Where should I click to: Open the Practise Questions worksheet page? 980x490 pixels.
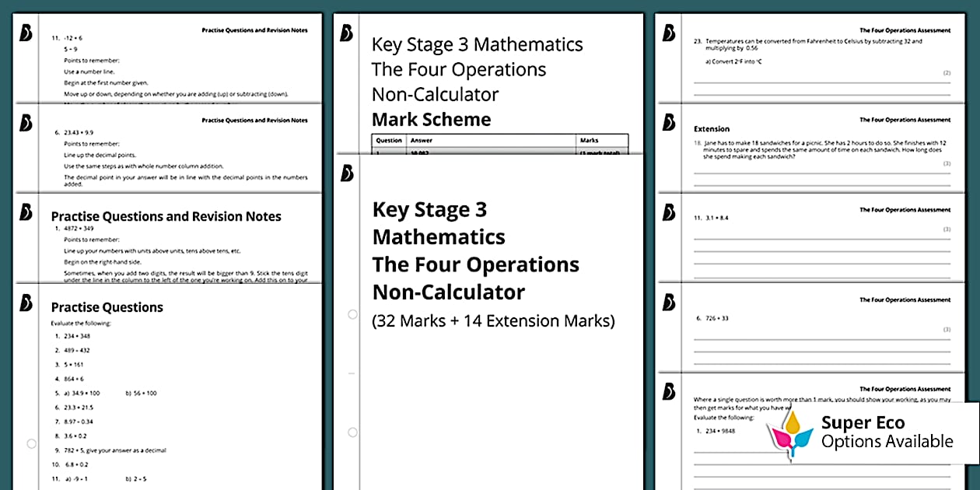167,389
